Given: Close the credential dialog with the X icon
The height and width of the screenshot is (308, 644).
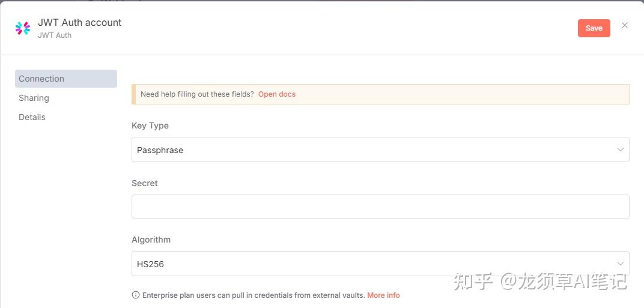Looking at the screenshot, I should (x=625, y=25).
